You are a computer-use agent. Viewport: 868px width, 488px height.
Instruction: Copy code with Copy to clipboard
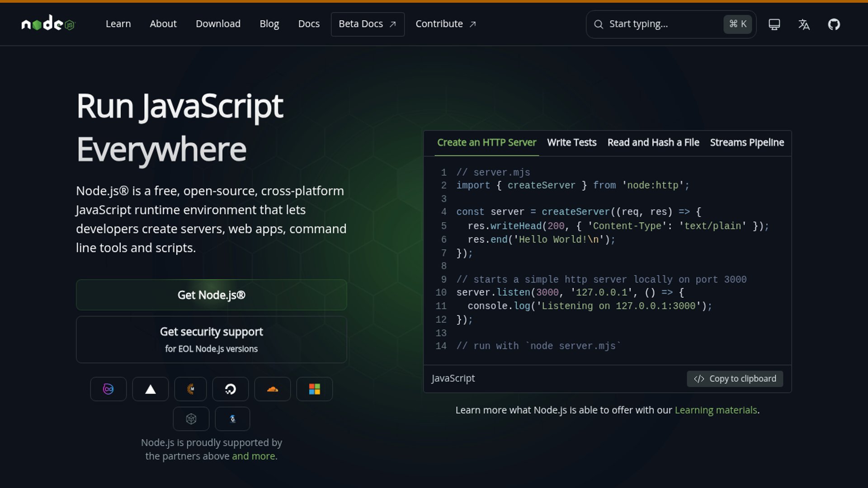[735, 379]
